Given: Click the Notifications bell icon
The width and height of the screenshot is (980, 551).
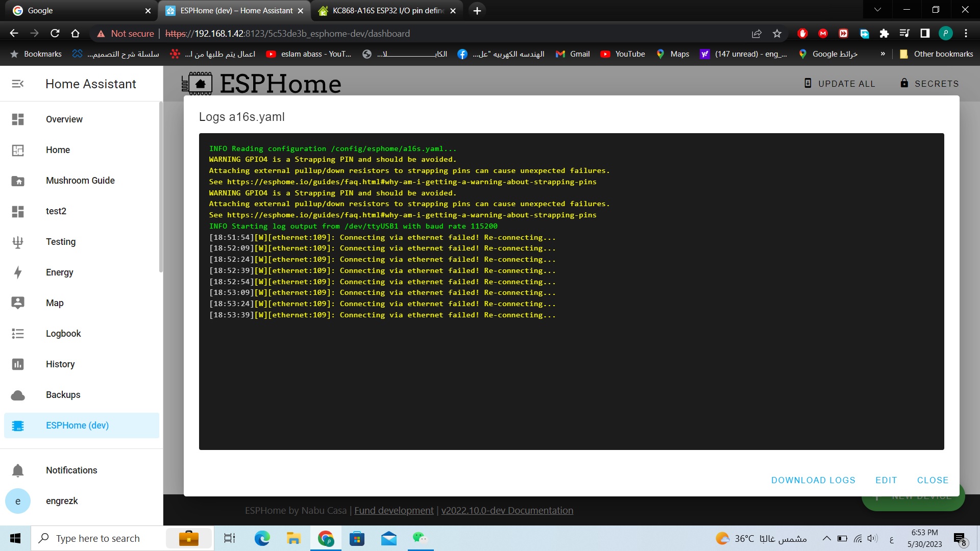Looking at the screenshot, I should coord(18,470).
